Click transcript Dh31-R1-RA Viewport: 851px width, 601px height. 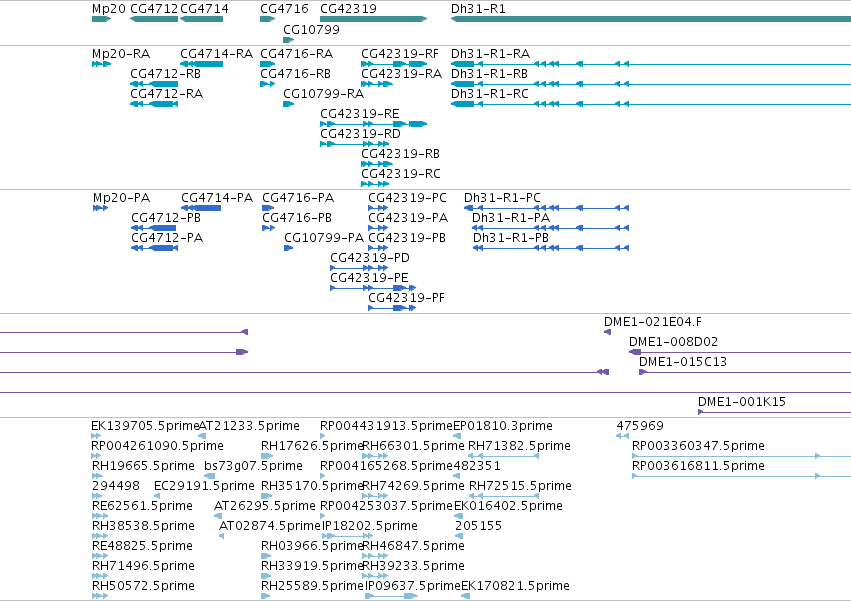tap(491, 54)
